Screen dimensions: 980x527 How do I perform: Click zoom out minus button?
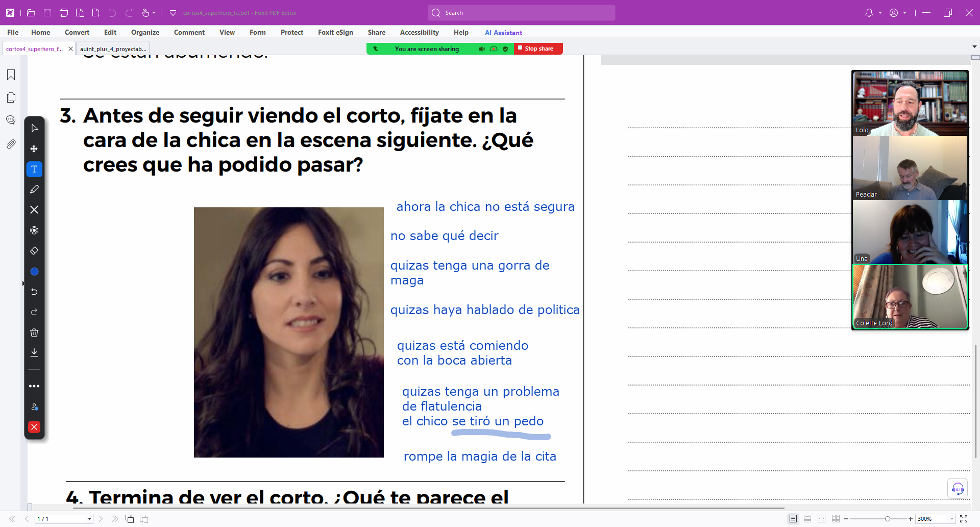pyautogui.click(x=846, y=519)
